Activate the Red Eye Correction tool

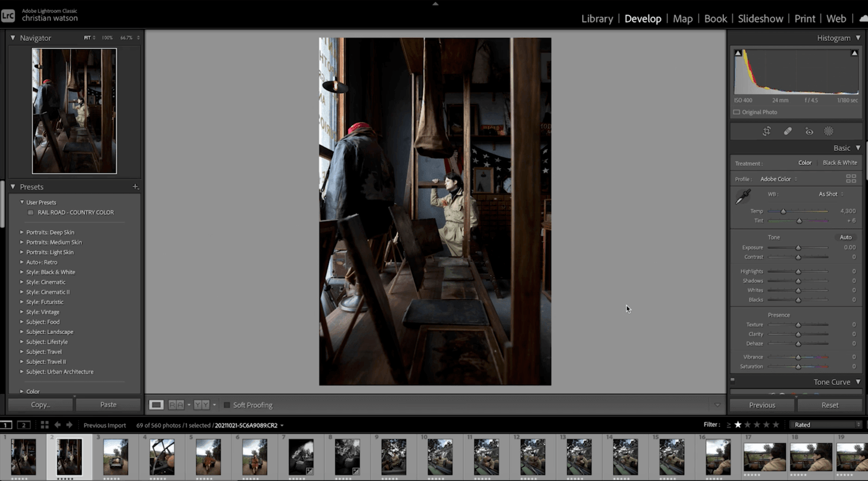tap(809, 132)
